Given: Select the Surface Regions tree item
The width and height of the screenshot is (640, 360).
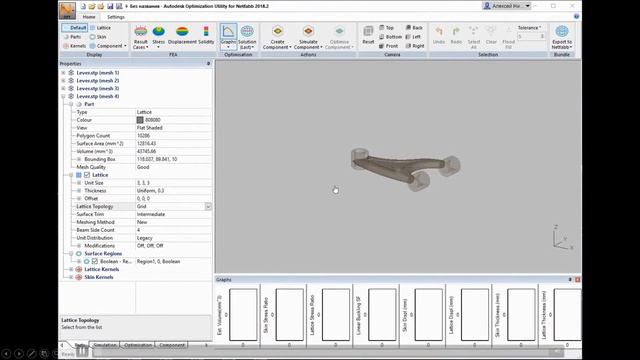Looking at the screenshot, I should click(x=103, y=253).
